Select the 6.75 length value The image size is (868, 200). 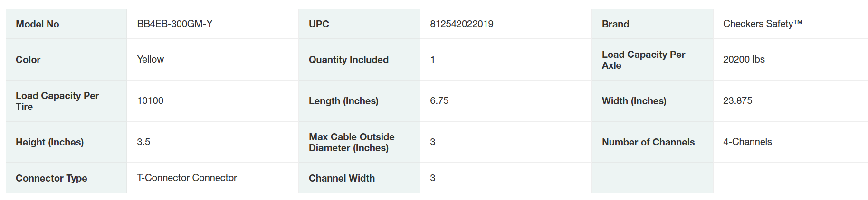click(x=439, y=100)
